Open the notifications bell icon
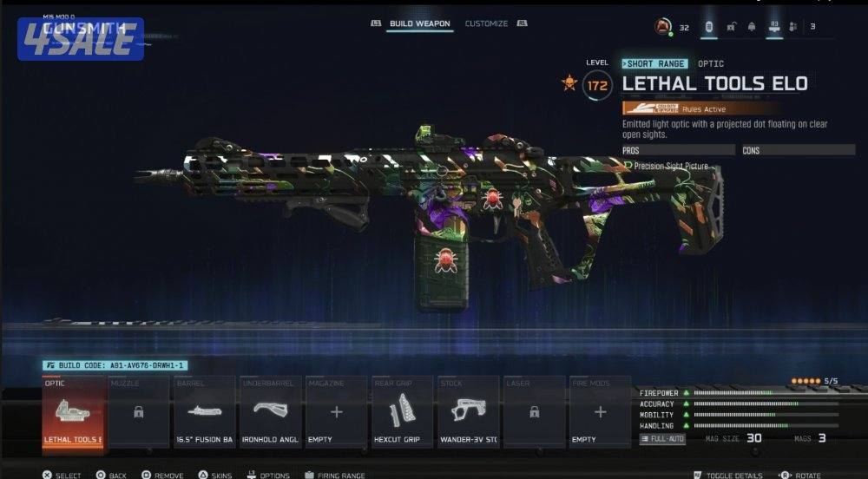 (751, 27)
